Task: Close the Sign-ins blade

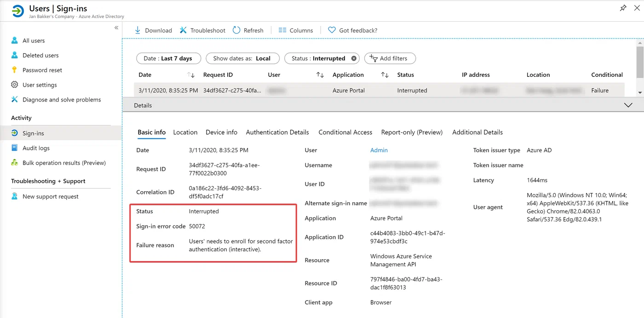Action: pos(637,8)
